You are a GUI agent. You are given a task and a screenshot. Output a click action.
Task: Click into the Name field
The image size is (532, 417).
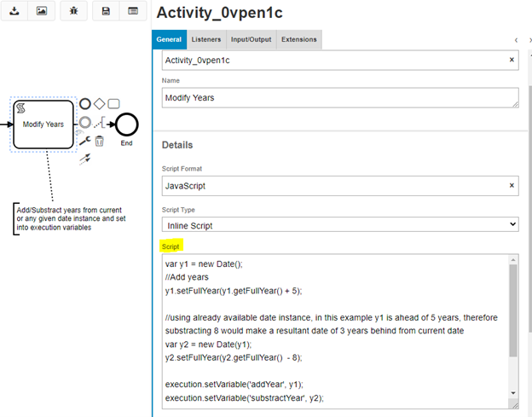pyautogui.click(x=339, y=98)
